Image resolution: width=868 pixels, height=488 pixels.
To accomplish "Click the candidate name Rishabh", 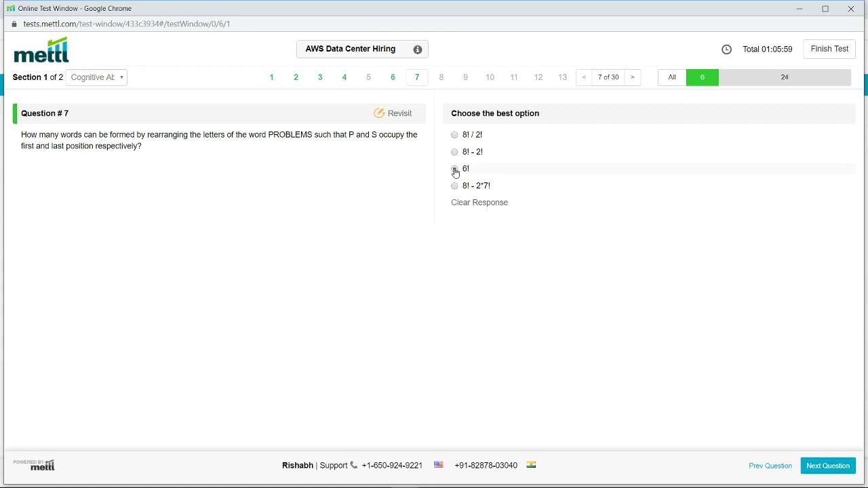I will pos(298,466).
